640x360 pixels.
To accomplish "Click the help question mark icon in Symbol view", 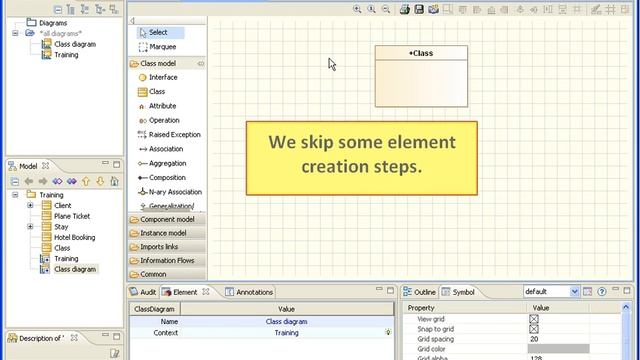I will click(602, 291).
